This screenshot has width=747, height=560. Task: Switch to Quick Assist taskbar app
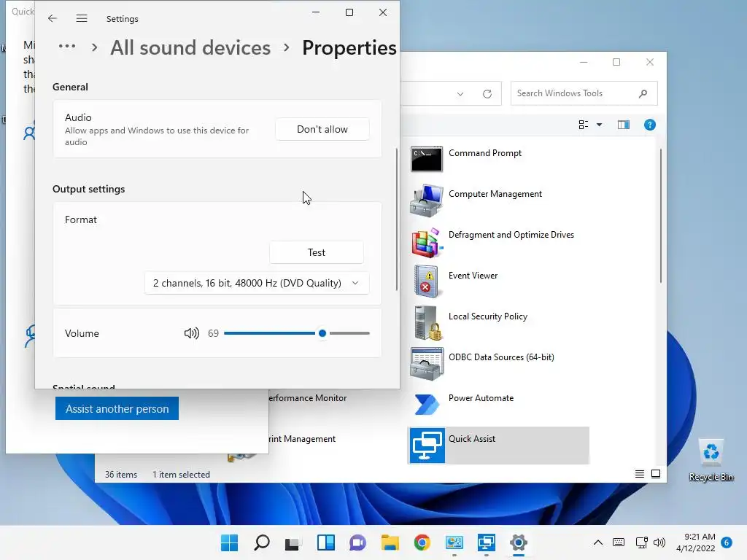(x=487, y=542)
